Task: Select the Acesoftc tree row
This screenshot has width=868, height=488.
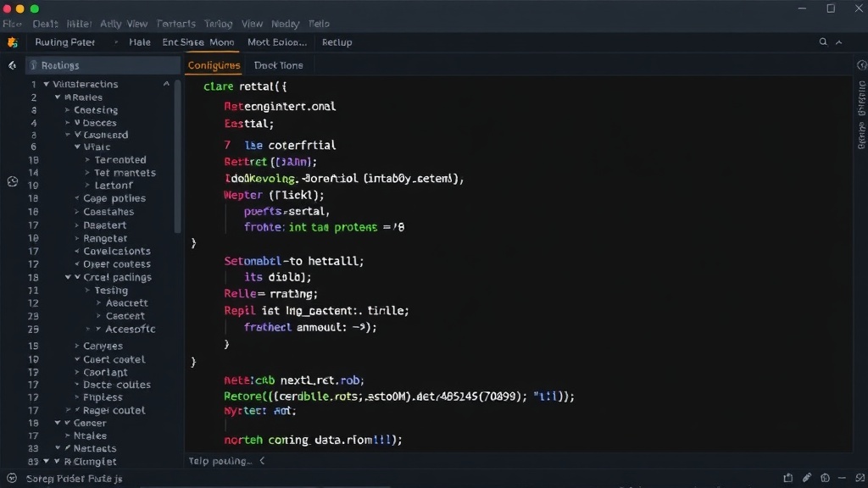Action: (131, 330)
